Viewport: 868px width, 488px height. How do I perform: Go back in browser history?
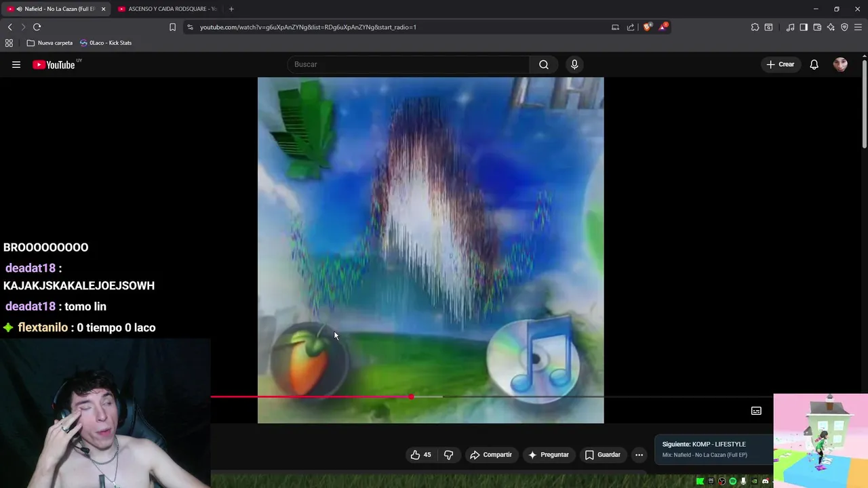pos(10,27)
